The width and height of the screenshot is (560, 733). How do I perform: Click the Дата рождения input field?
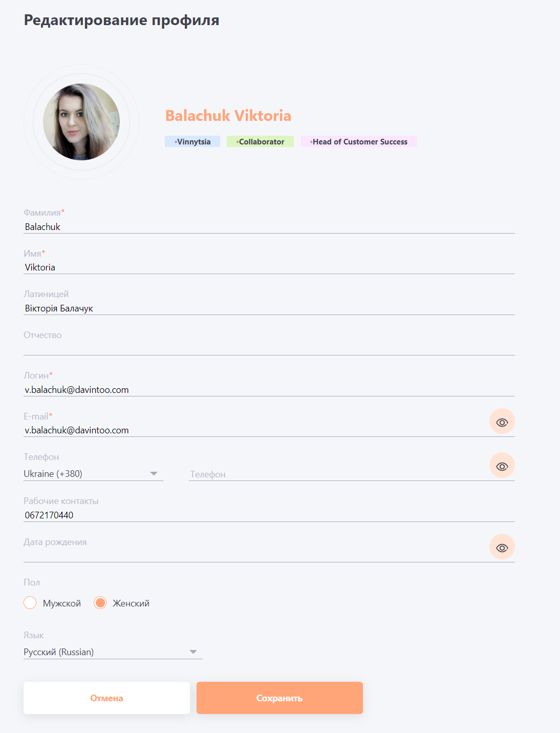(256, 555)
